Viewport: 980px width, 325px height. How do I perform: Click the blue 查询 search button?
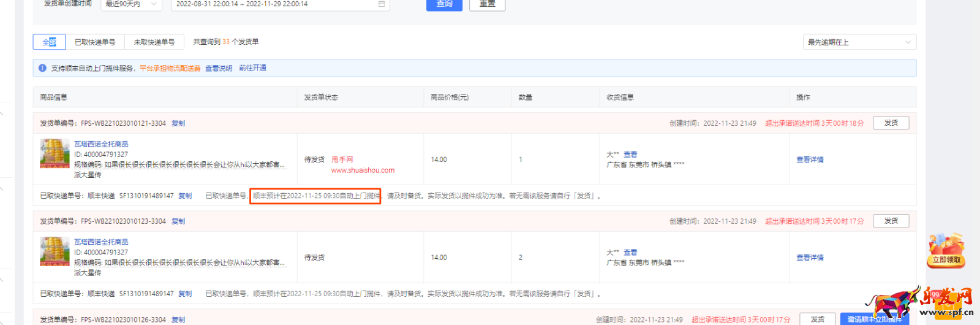[444, 4]
